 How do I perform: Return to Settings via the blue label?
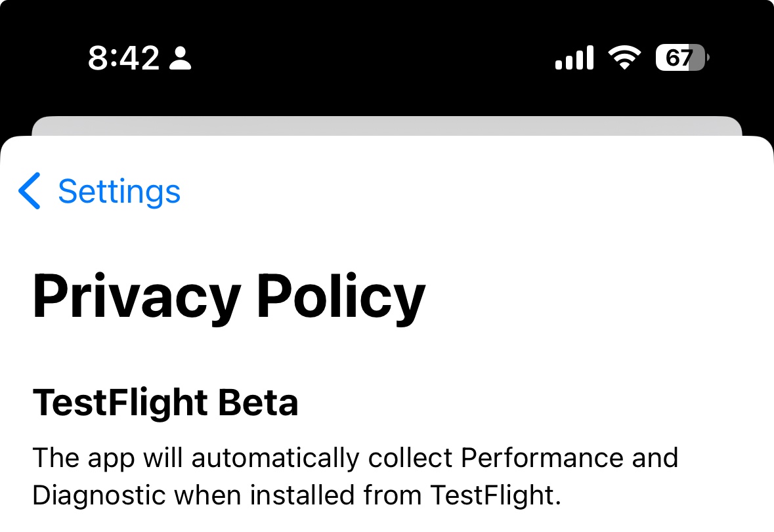point(119,192)
